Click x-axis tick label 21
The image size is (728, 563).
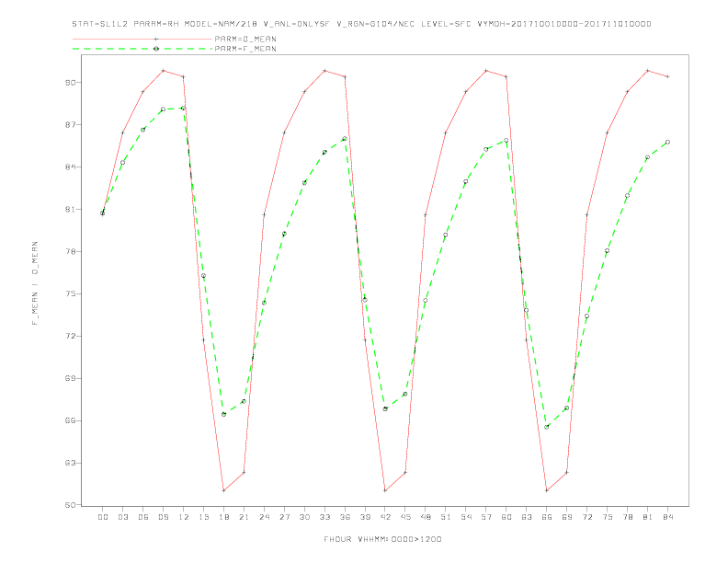pos(244,517)
